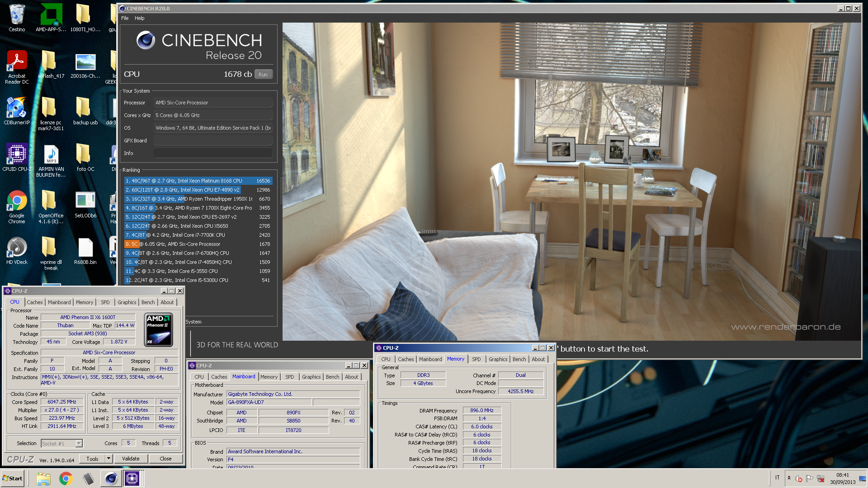Select the 5C @ 6.05 GHz AMD ranking row
The image size is (868, 488).
pyautogui.click(x=198, y=244)
